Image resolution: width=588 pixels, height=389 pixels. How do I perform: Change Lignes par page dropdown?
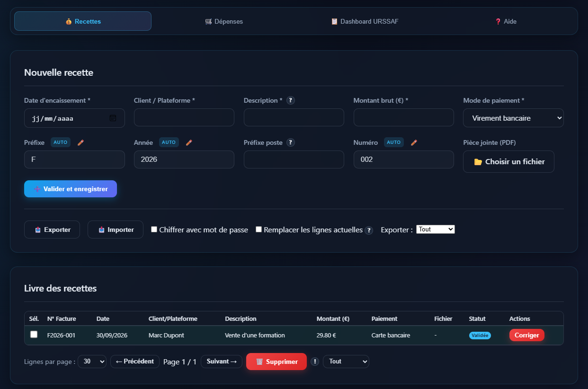tap(92, 362)
